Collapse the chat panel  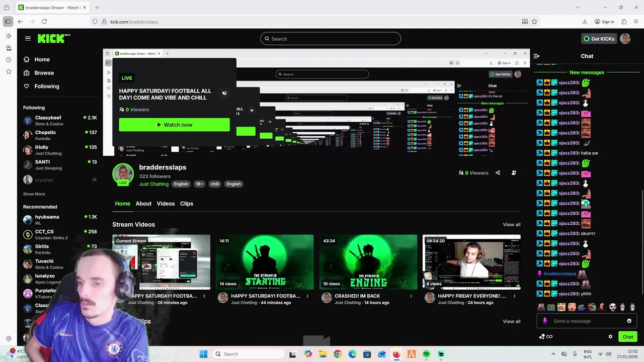point(536,56)
